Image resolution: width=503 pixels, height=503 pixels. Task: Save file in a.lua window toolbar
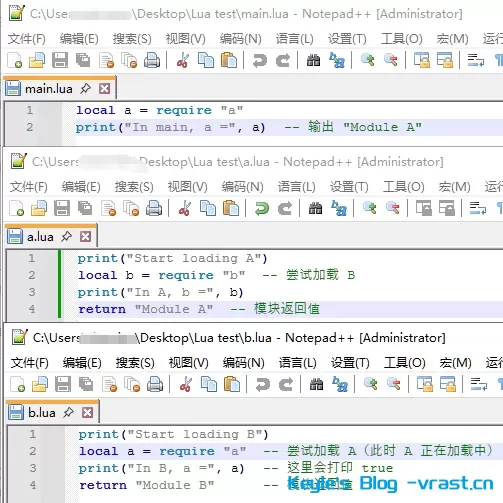coord(62,209)
